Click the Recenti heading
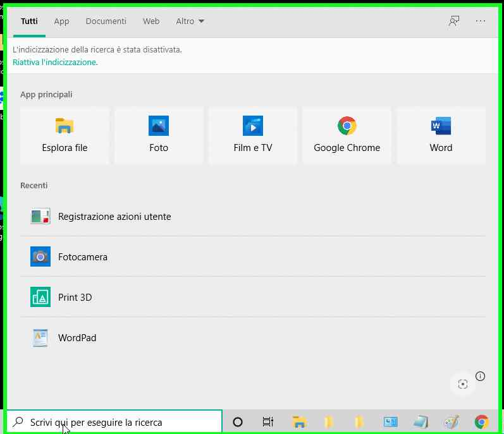504x434 pixels. [x=34, y=186]
